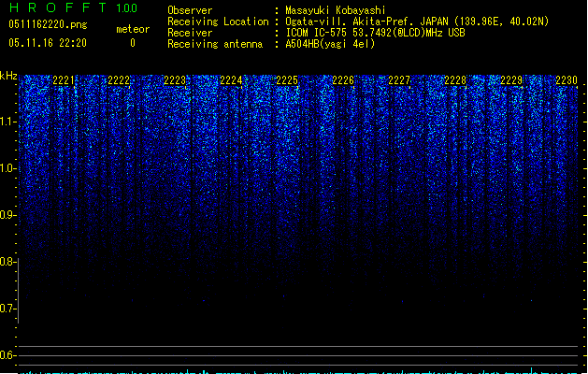588x374 pixels.
Task: Click the HROFFT 1.0.0 title text
Action: 73,7
